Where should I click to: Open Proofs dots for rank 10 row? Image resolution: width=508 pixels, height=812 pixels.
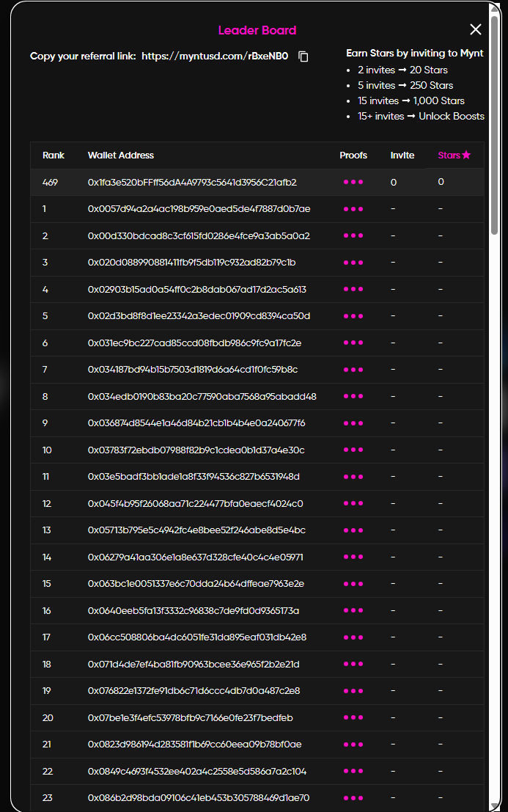(x=353, y=450)
